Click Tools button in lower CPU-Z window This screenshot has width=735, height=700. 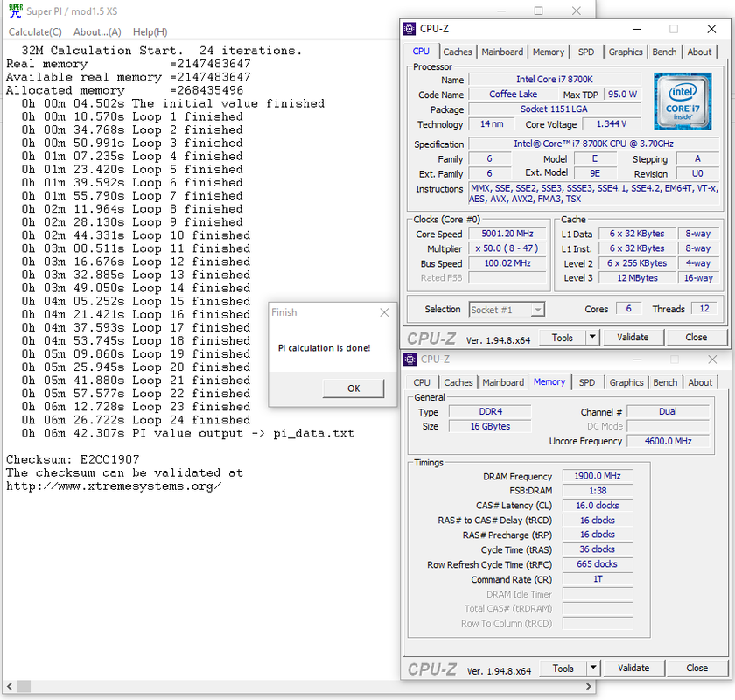tap(563, 668)
